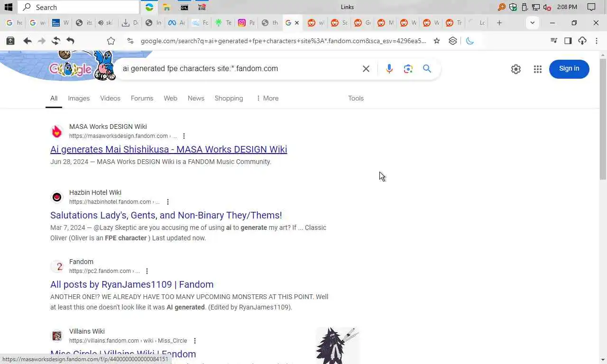Bookmark this page with the star icon
The height and width of the screenshot is (364, 607).
(437, 41)
